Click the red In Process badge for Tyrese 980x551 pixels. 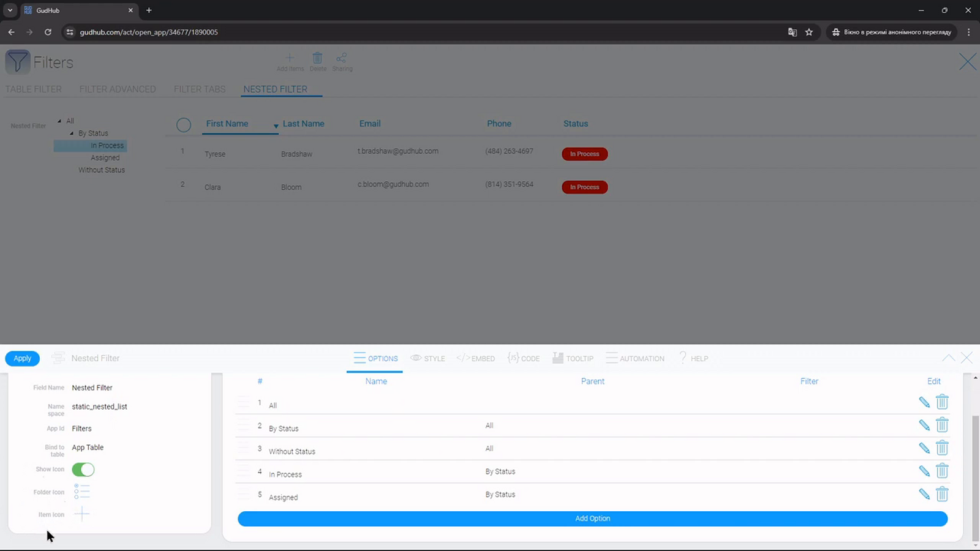pyautogui.click(x=584, y=154)
